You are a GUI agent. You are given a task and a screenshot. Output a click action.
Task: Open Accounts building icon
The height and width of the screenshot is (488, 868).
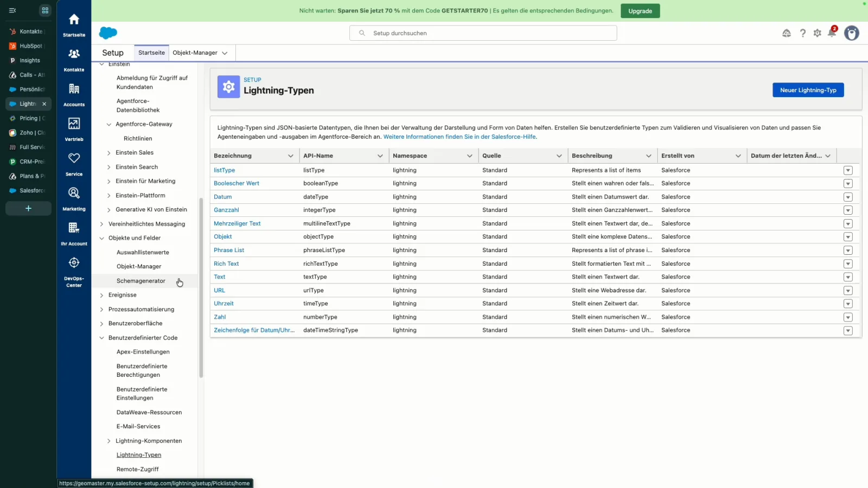click(74, 89)
